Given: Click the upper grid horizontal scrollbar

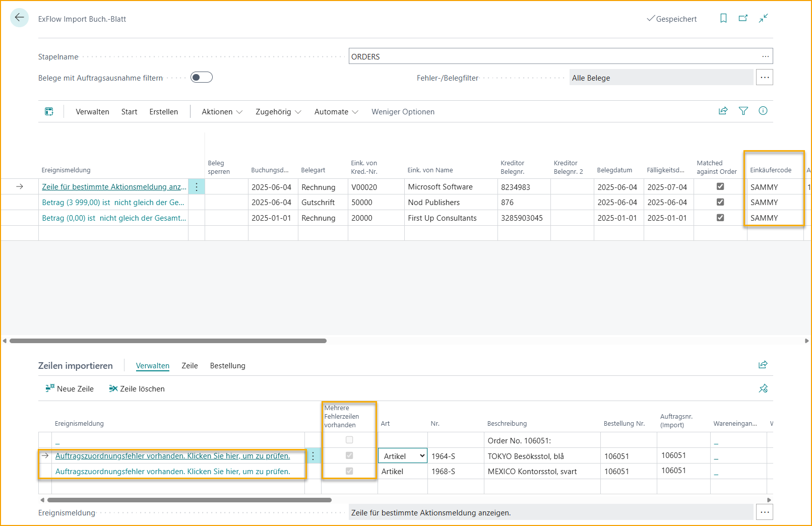Looking at the screenshot, I should tap(168, 341).
